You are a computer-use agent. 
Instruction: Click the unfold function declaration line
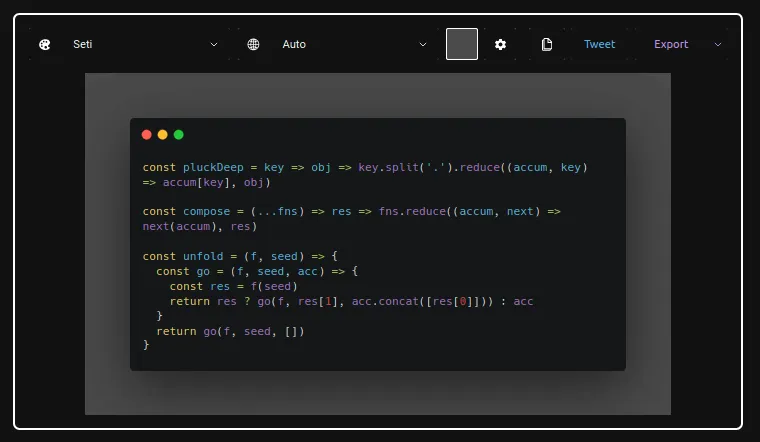241,257
